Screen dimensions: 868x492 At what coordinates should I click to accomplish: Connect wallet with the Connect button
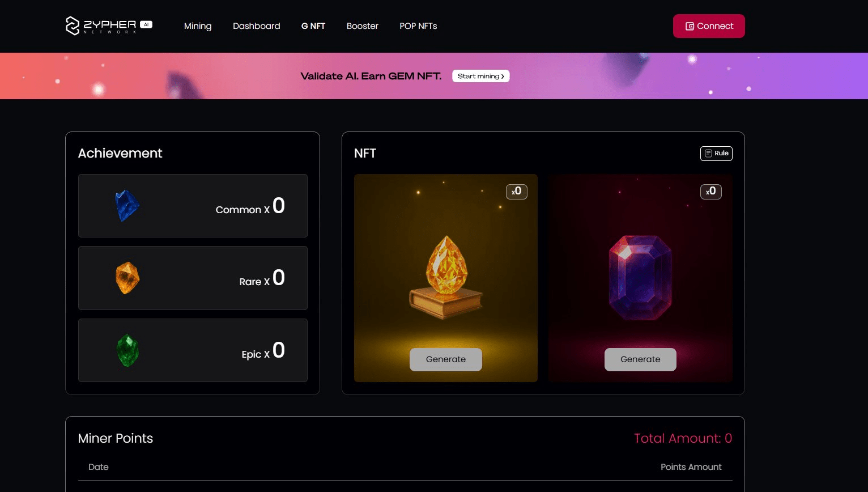709,26
